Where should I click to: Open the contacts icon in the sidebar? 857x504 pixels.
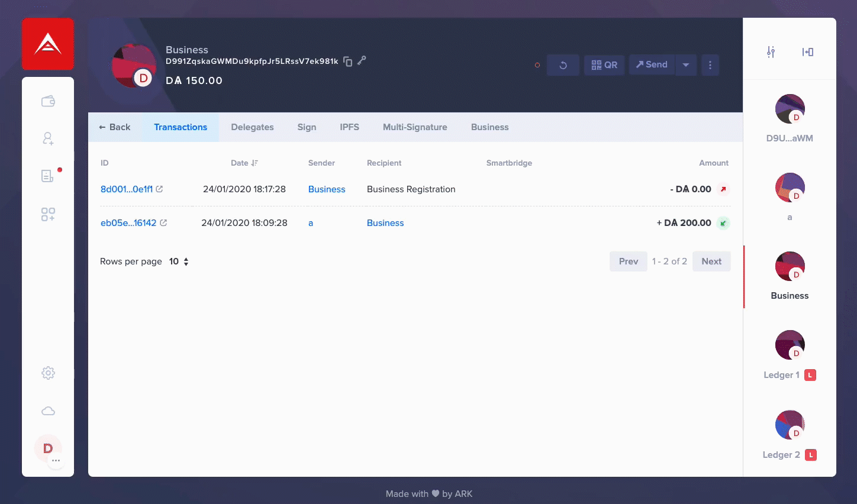pos(48,138)
